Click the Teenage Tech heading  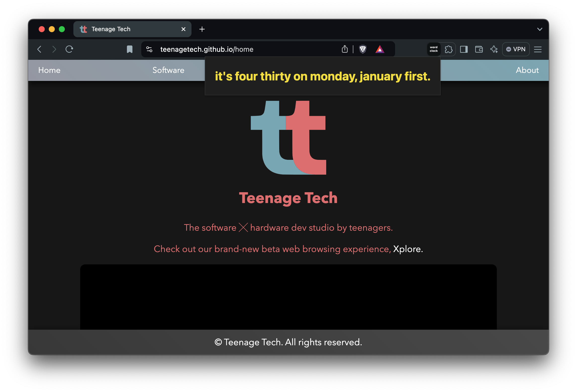[288, 198]
